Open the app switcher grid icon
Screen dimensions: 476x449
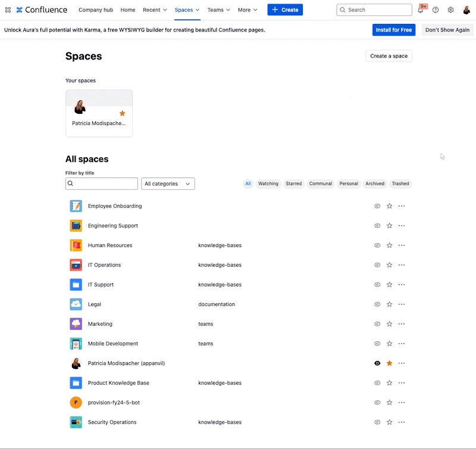coord(8,10)
